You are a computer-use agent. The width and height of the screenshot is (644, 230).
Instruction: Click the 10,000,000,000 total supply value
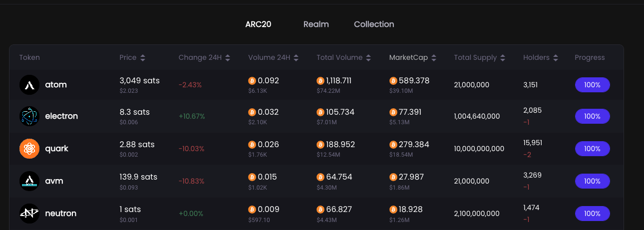point(479,149)
